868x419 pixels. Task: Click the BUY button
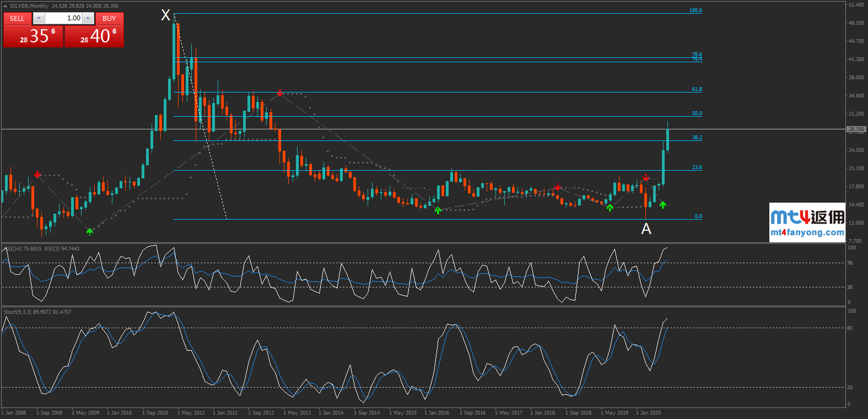[109, 18]
